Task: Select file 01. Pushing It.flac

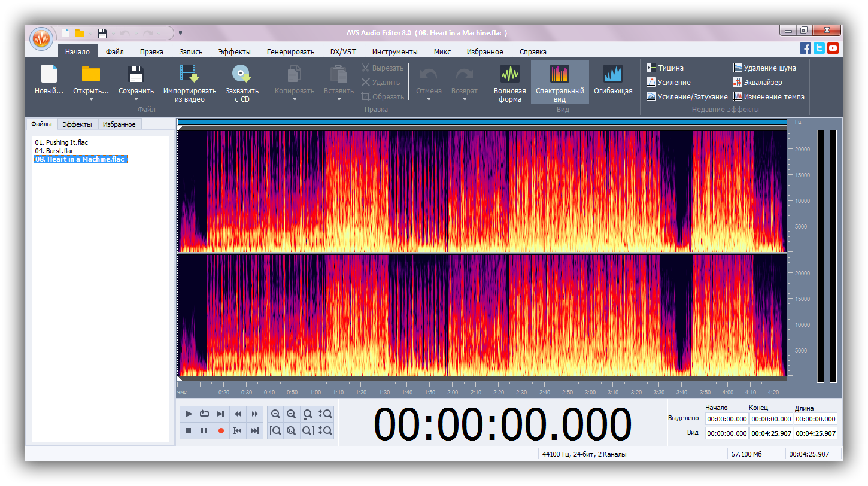Action: pos(61,142)
